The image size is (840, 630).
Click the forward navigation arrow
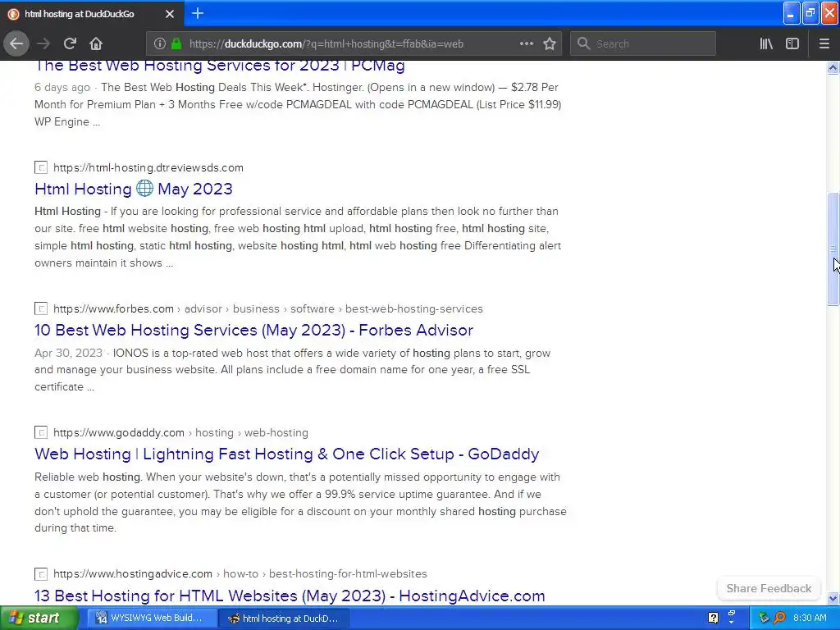point(43,43)
